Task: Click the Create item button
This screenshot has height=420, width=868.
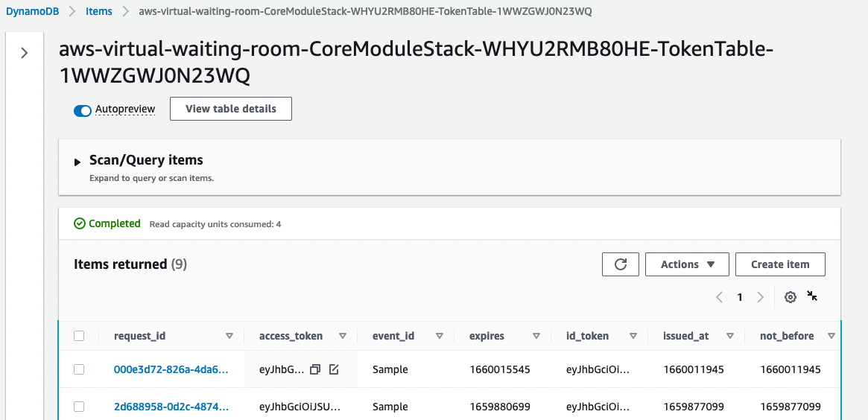Action: click(780, 264)
